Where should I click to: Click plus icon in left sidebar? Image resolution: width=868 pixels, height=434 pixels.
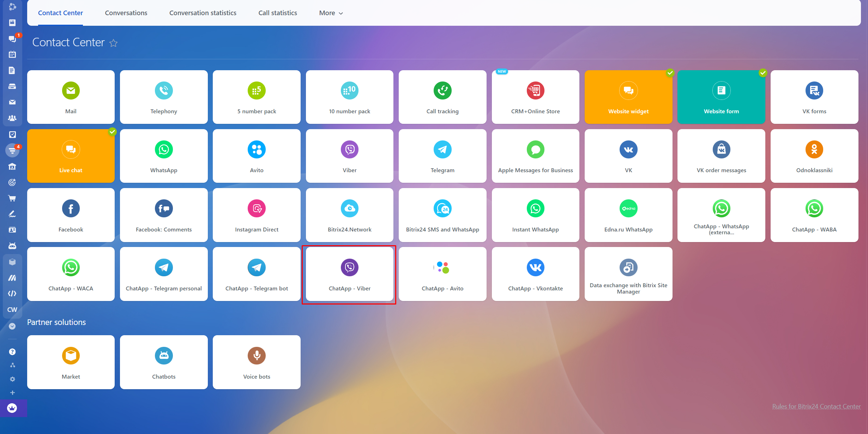[x=12, y=393]
